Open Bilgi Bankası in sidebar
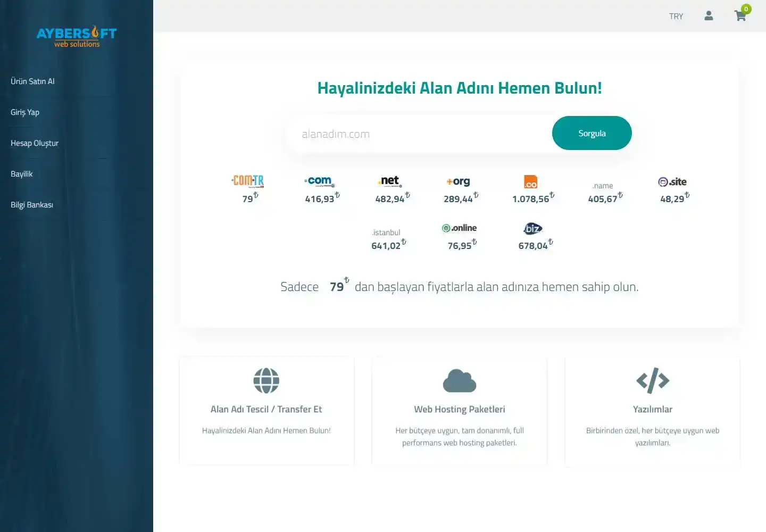Image resolution: width=766 pixels, height=532 pixels. pos(32,205)
